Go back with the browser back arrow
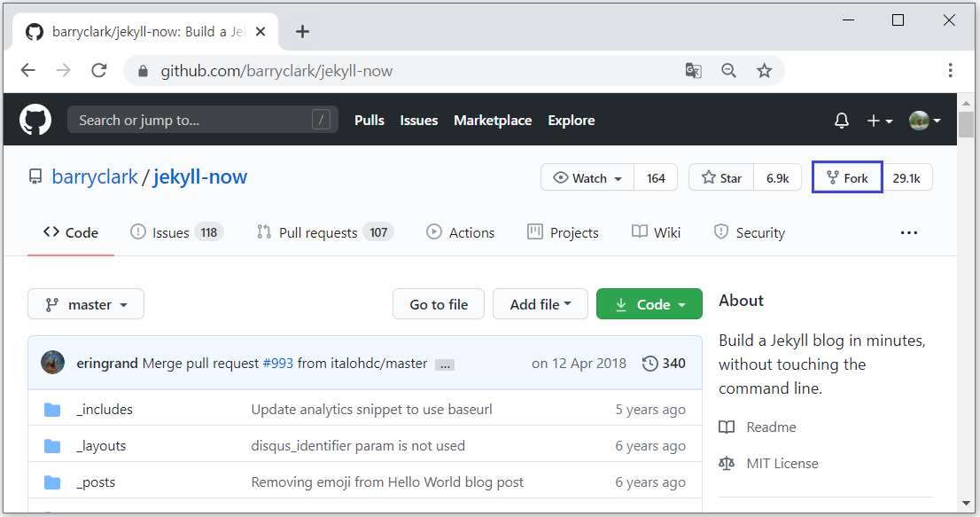 coord(28,70)
